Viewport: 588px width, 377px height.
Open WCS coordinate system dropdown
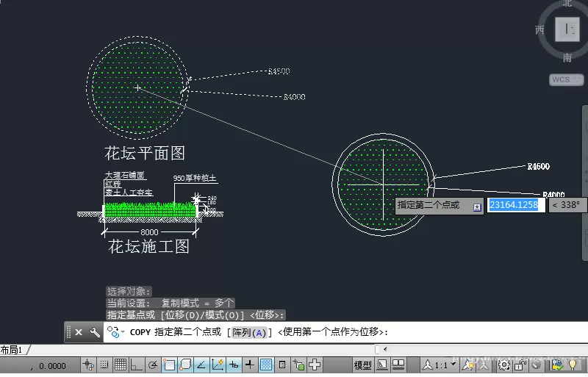(x=567, y=79)
